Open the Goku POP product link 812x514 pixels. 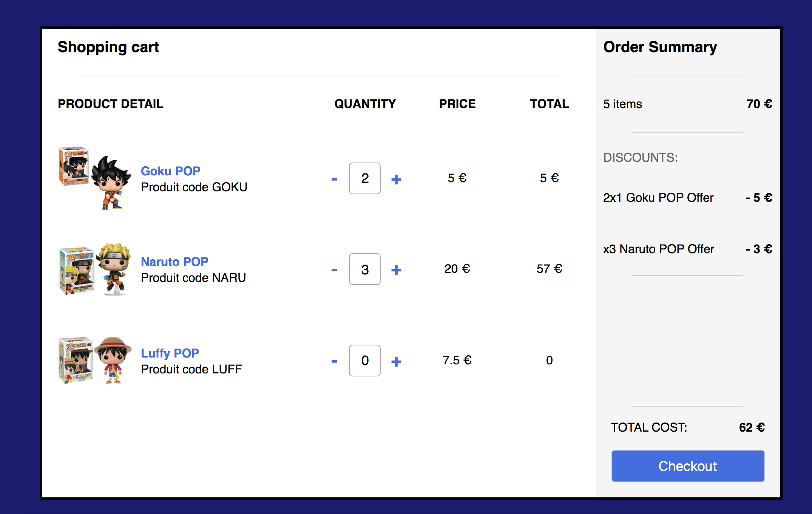pos(170,171)
